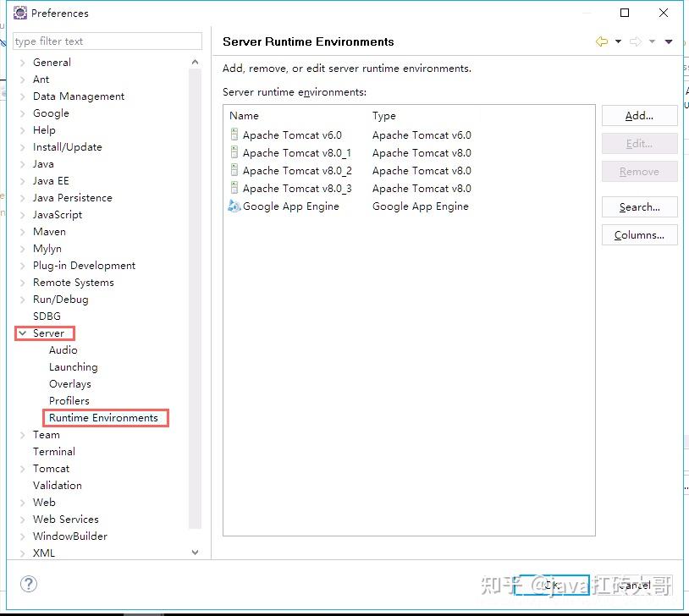Expand the Ant tree node
Screen dimensions: 689x616
pyautogui.click(x=22, y=80)
